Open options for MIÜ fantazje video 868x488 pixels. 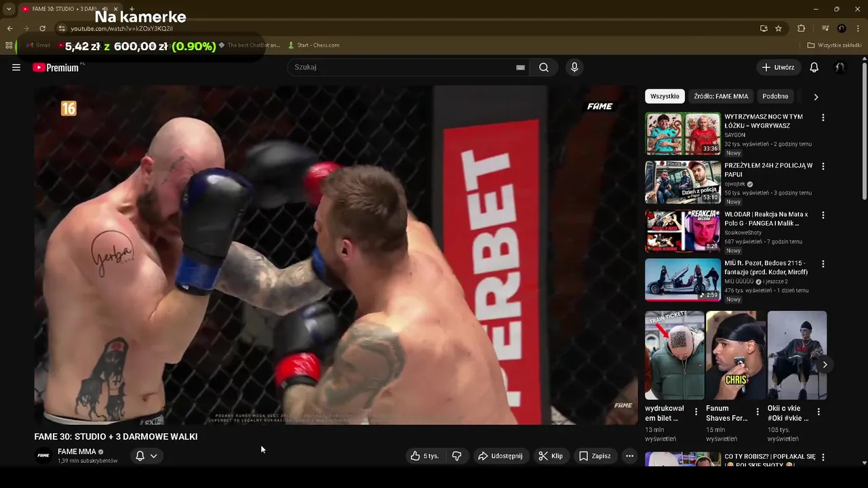click(823, 264)
